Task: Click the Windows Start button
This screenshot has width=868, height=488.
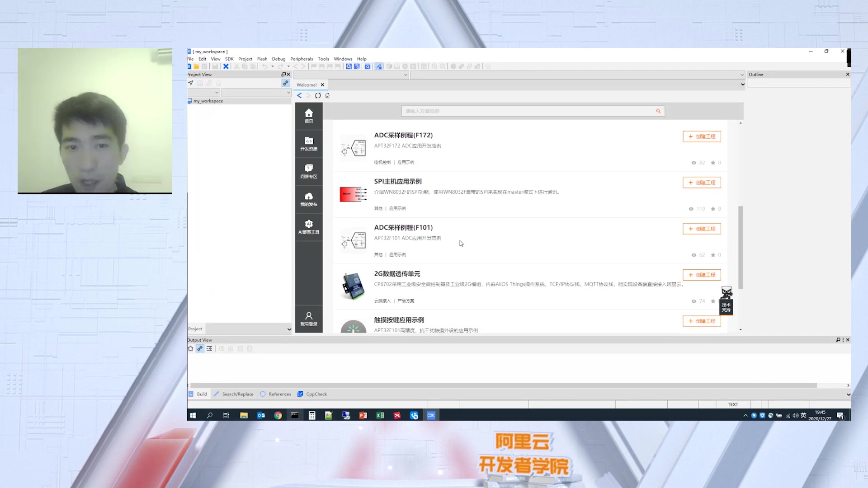Action: tap(193, 416)
